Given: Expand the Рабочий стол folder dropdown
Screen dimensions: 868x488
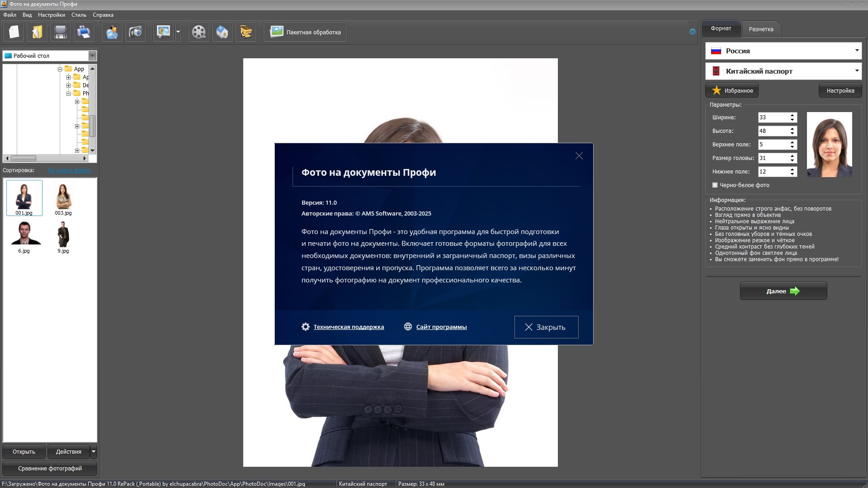Looking at the screenshot, I should point(92,56).
